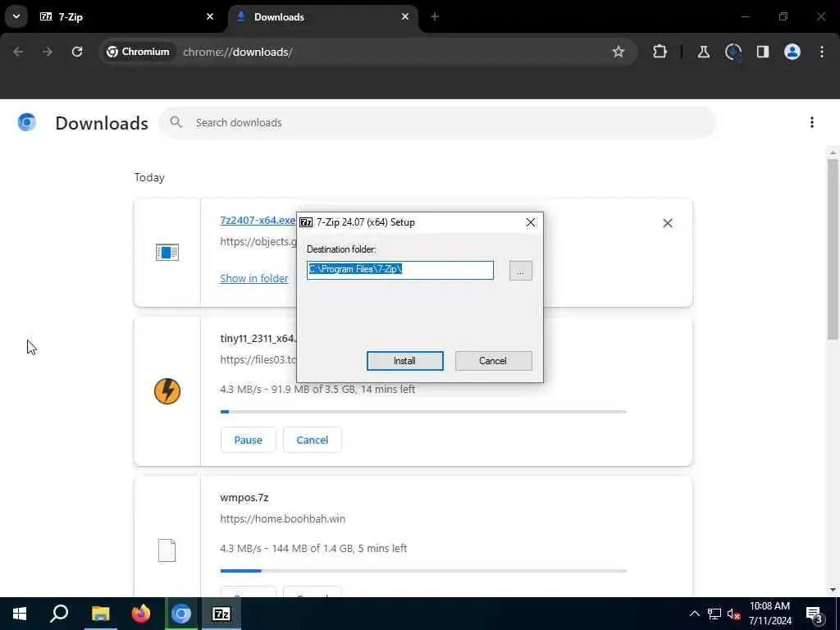
Task: Close the 7-Zip browser tab
Action: tap(210, 17)
